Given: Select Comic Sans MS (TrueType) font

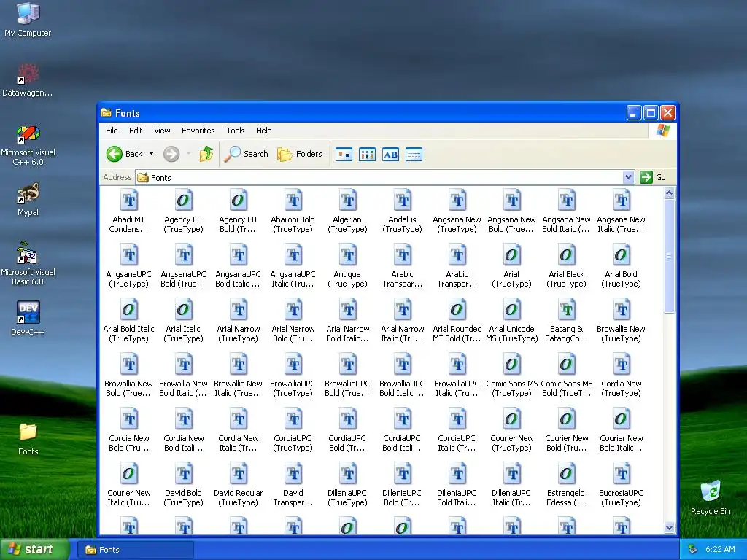Looking at the screenshot, I should (x=511, y=376).
